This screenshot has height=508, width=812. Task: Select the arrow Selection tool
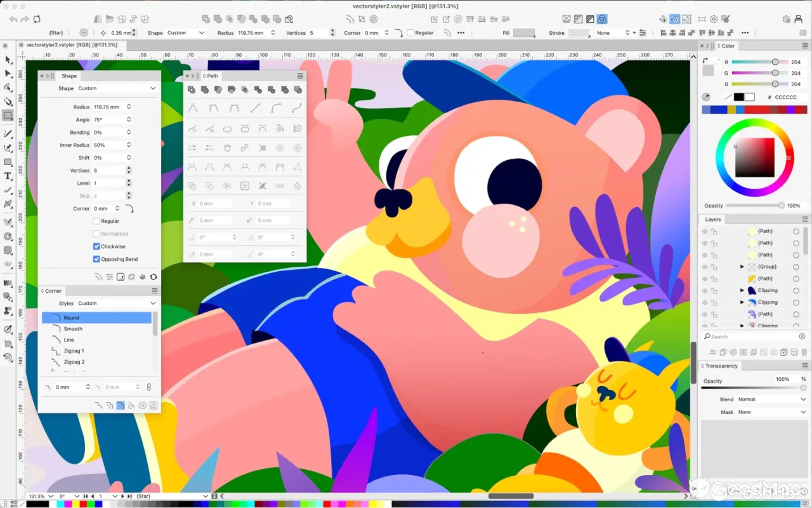click(8, 60)
